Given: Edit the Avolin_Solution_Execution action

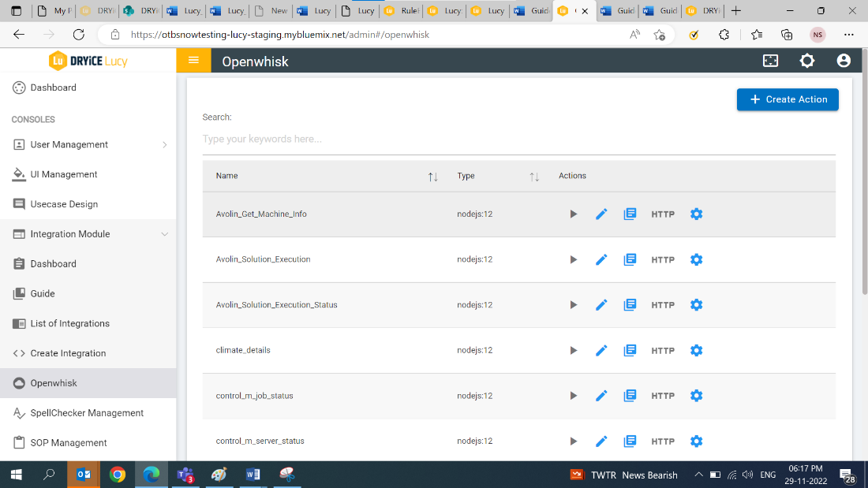Looking at the screenshot, I should 601,259.
